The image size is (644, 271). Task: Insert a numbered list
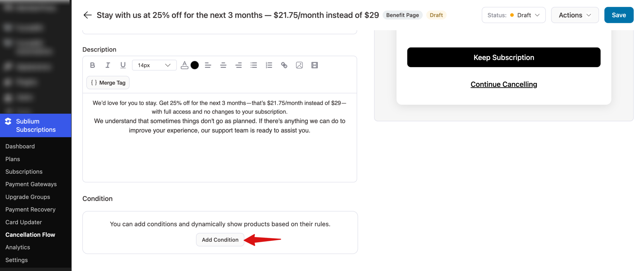click(269, 65)
